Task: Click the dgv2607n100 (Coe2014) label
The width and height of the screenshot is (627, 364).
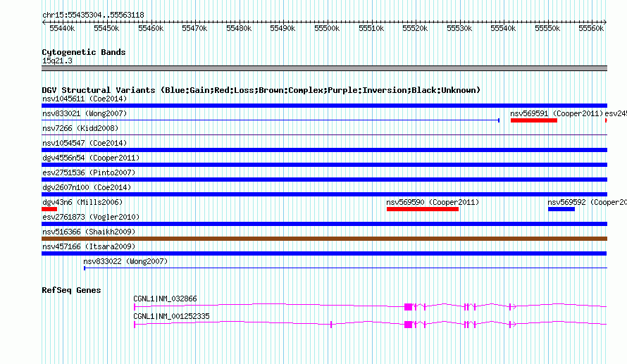Action: click(87, 187)
